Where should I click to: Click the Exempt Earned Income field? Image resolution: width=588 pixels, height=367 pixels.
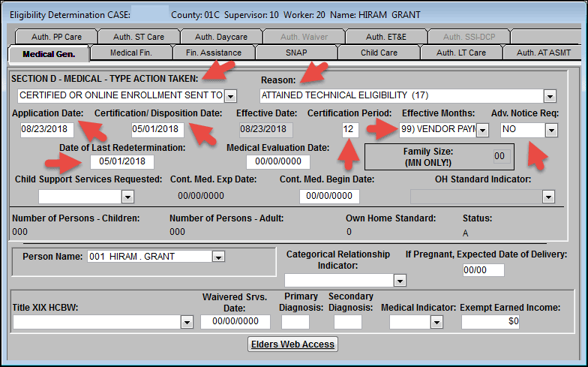pyautogui.click(x=490, y=321)
